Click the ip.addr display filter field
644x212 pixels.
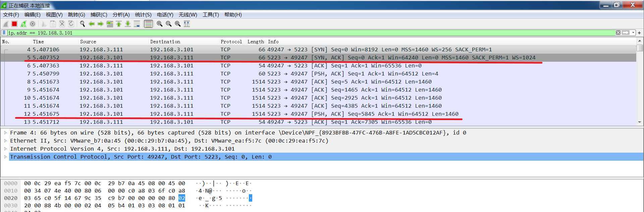coord(302,33)
